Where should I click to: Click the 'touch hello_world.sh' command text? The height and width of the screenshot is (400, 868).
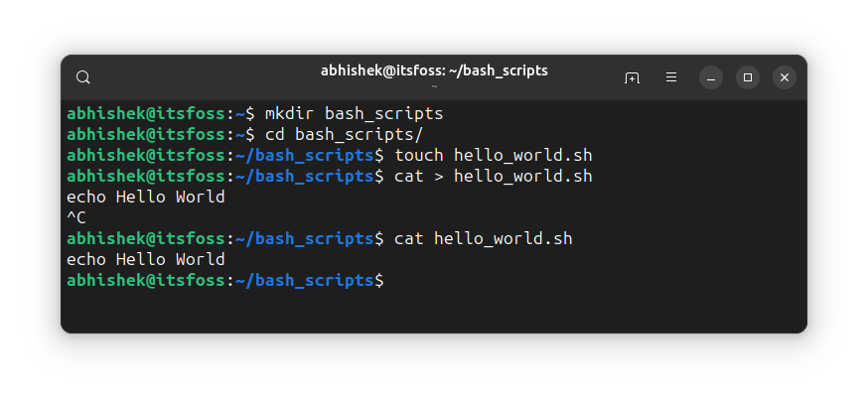click(x=493, y=156)
